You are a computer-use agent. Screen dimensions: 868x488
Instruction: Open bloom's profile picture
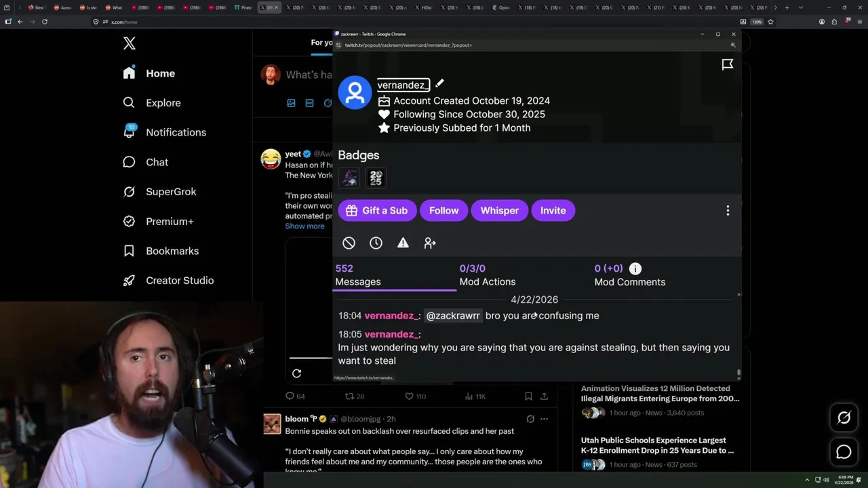tap(272, 424)
